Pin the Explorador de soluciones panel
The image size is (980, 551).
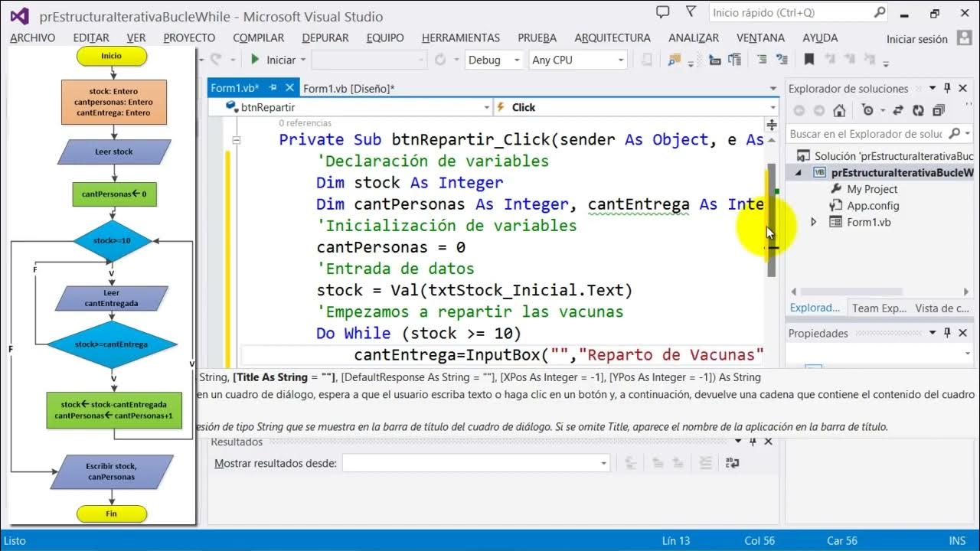point(947,88)
